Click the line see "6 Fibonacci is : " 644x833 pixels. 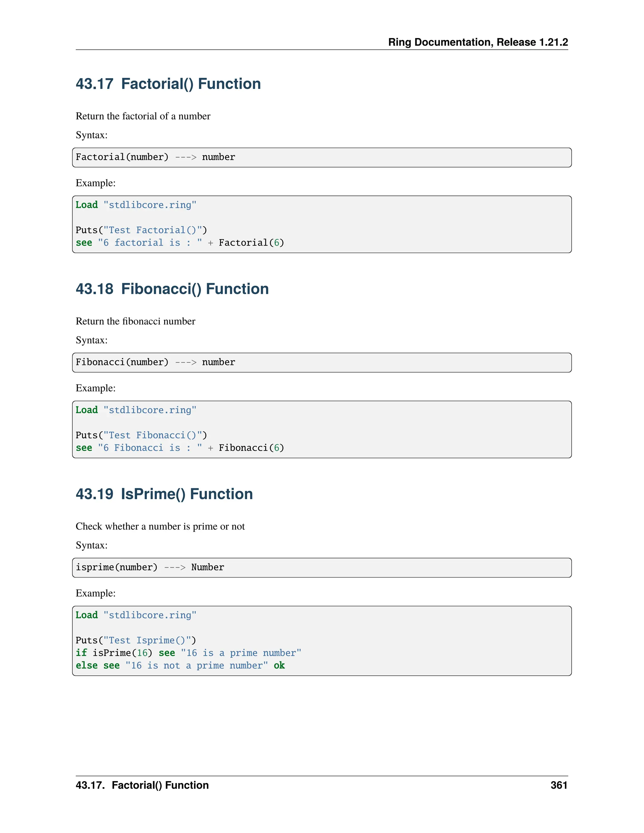180,448
